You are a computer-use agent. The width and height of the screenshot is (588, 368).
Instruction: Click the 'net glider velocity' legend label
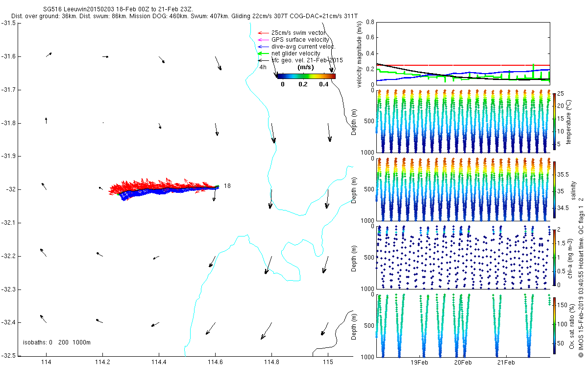tap(296, 53)
